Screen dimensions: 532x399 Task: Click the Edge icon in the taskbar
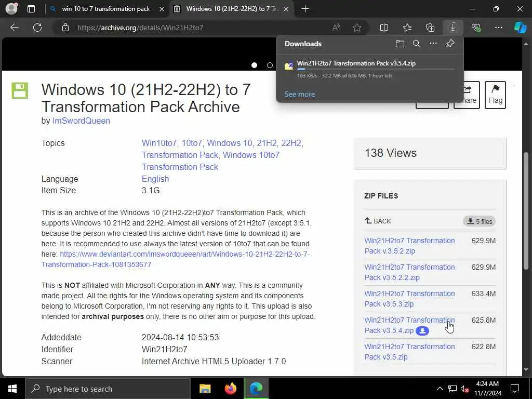[256, 389]
